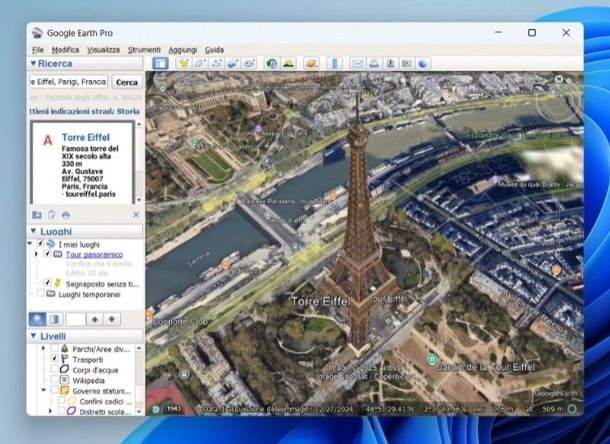Image resolution: width=610 pixels, height=444 pixels.
Task: Clear search results with the X icon
Action: coord(136,215)
